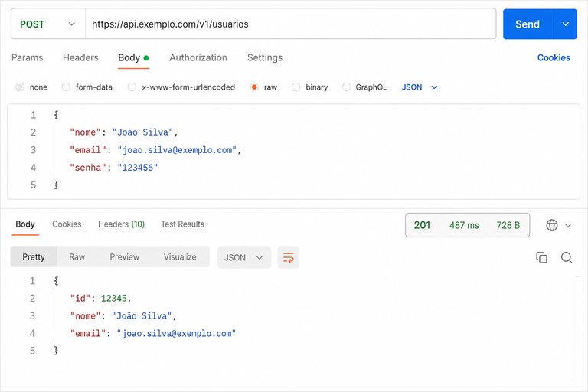This screenshot has width=588, height=392.
Task: Click the "id" key in response body
Action: pos(80,299)
